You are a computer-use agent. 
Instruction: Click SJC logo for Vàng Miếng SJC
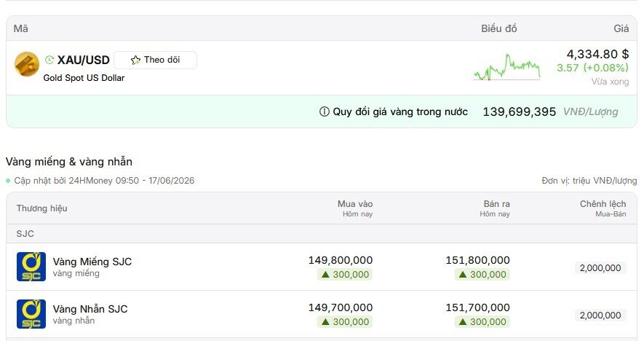(31, 267)
